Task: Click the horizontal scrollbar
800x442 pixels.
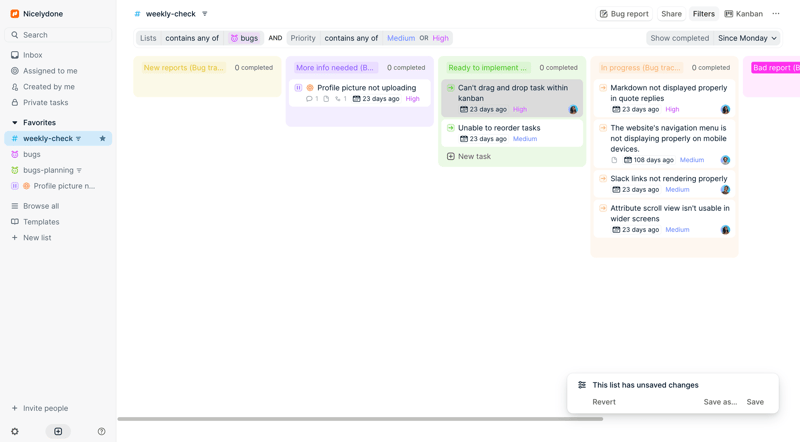Action: tap(360, 419)
